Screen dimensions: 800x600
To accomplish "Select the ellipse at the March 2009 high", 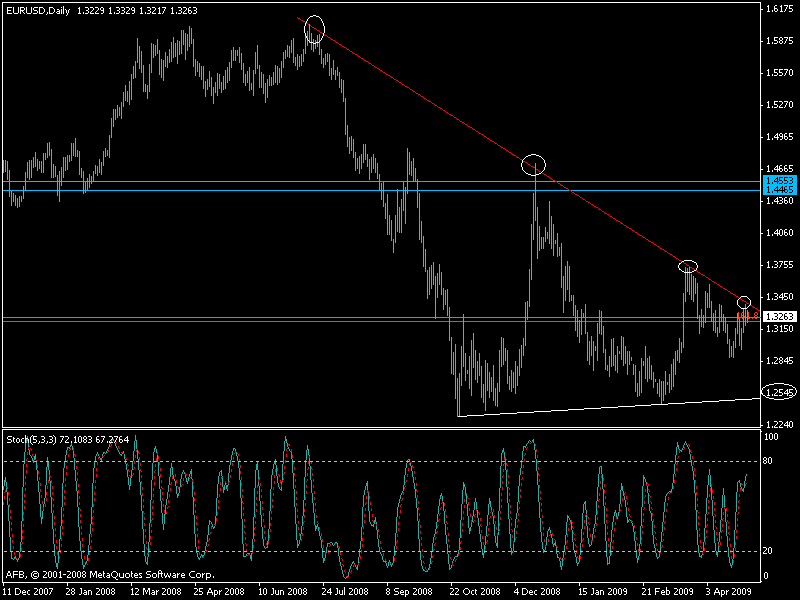I will coord(688,266).
